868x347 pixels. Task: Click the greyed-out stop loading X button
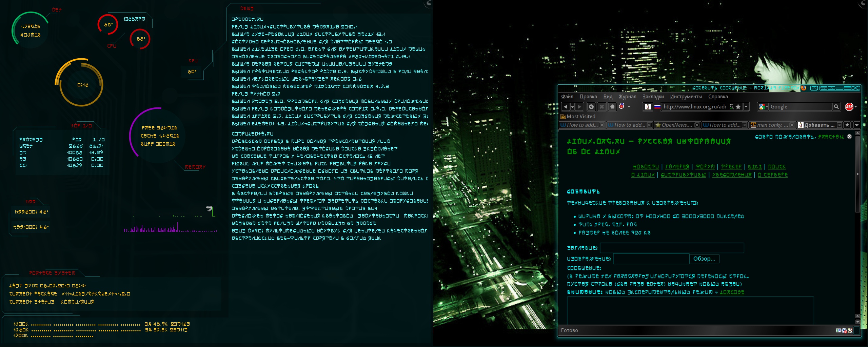[602, 107]
